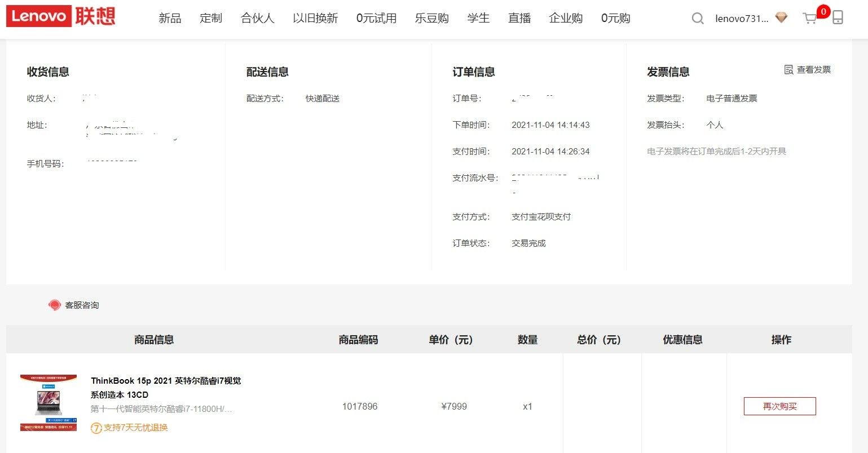Click the orange 7-day return icon

coord(96,428)
